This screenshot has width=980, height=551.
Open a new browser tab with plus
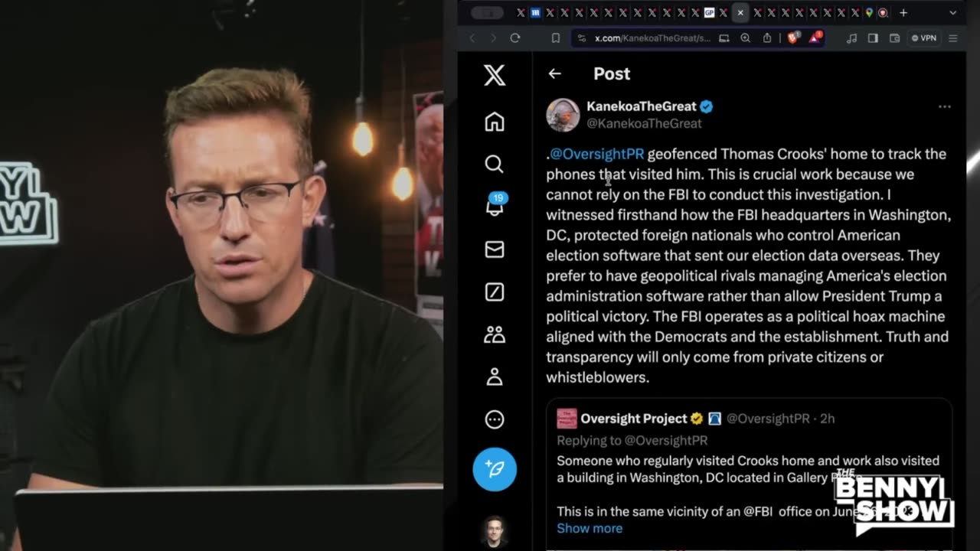coord(903,12)
